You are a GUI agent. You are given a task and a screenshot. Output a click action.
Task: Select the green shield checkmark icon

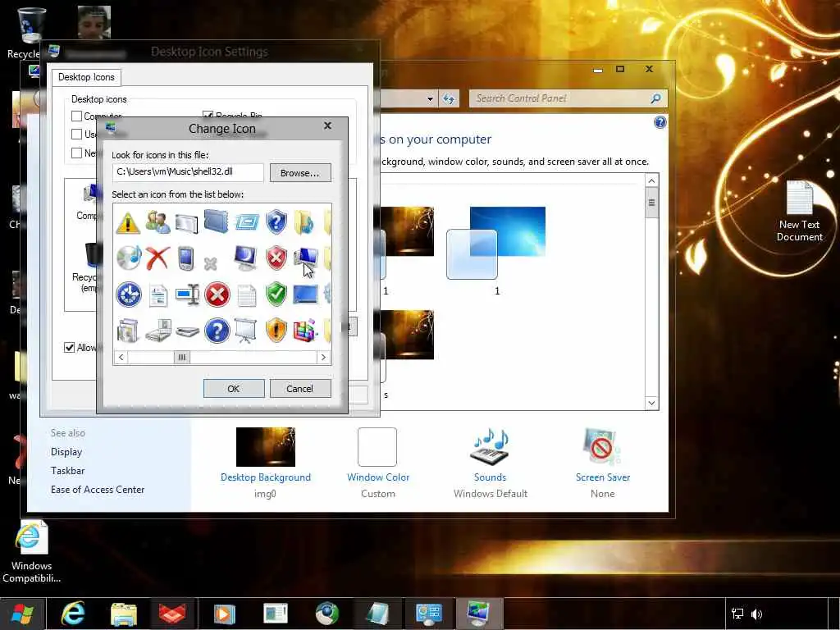276,294
